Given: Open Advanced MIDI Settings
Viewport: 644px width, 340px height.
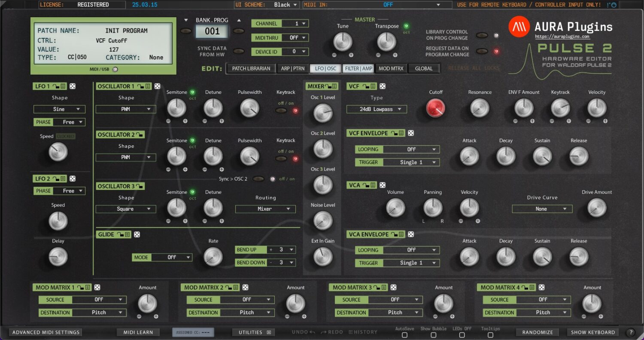Looking at the screenshot, I should pyautogui.click(x=46, y=332).
